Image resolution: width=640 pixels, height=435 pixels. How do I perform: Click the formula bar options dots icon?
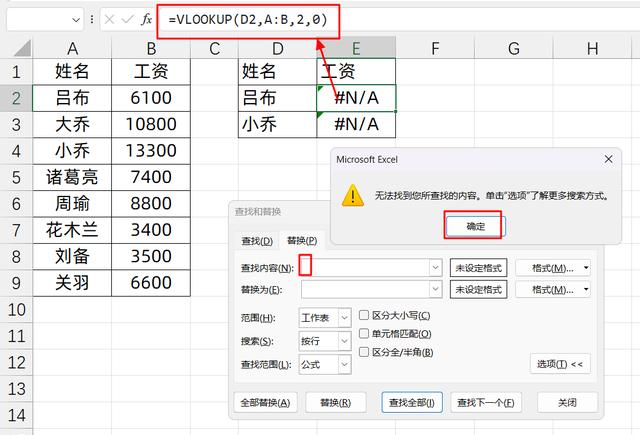(92, 19)
